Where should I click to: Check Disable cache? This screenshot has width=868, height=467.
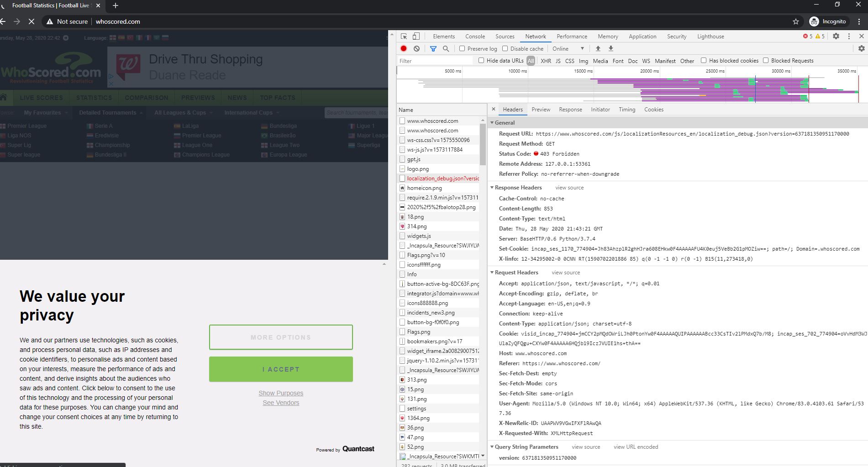[x=505, y=48]
